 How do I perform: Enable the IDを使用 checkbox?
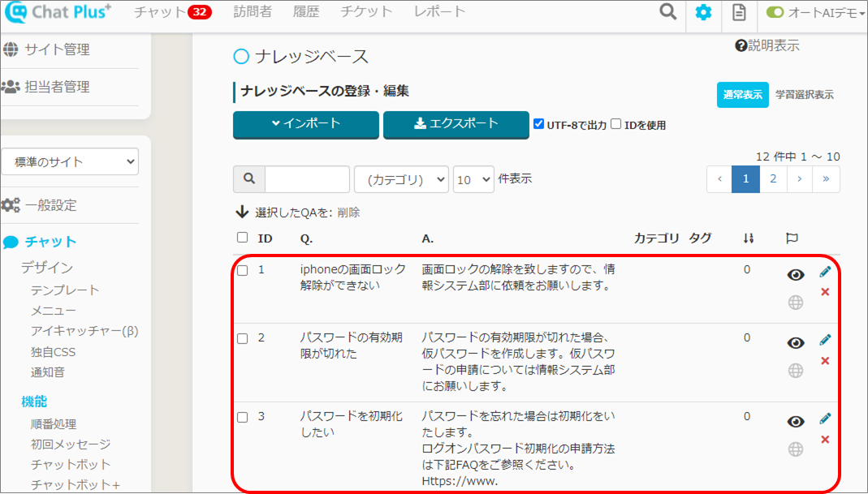coord(616,124)
